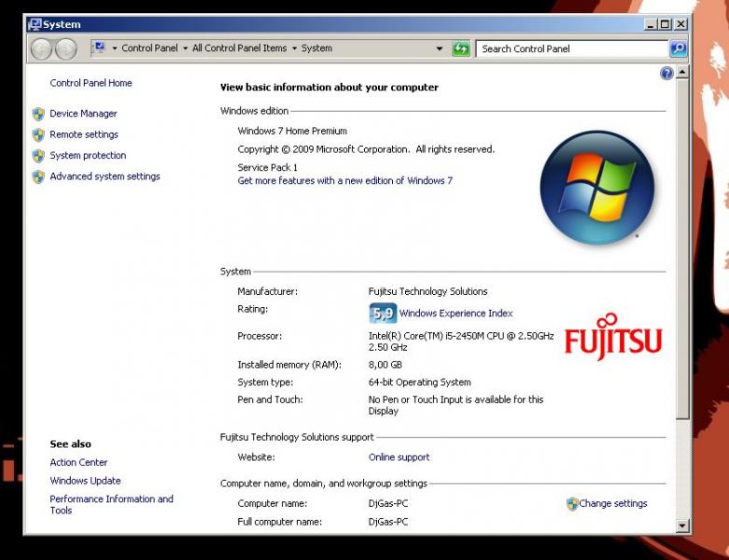The image size is (729, 560).
Task: Open System protection link
Action: tap(88, 156)
